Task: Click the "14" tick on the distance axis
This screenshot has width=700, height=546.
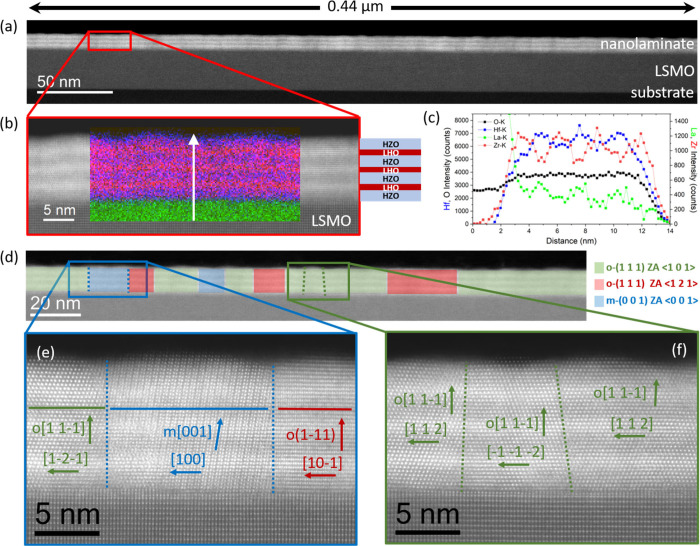Action: 670,231
